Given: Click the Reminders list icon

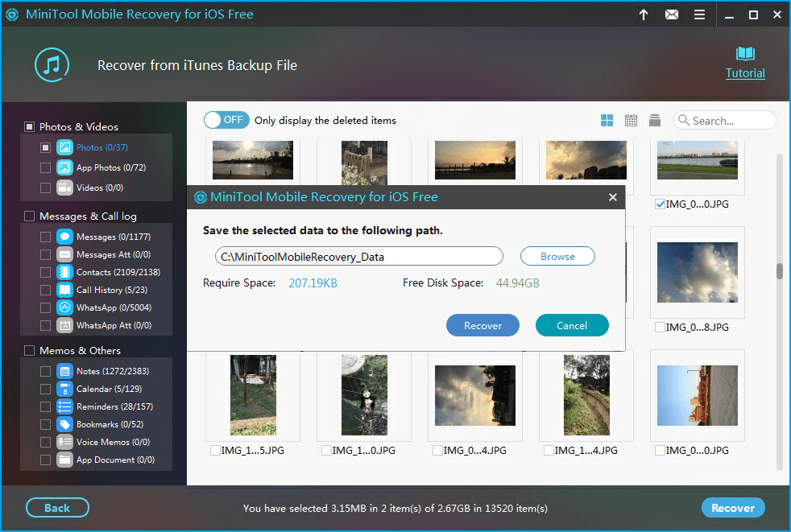Looking at the screenshot, I should (64, 406).
